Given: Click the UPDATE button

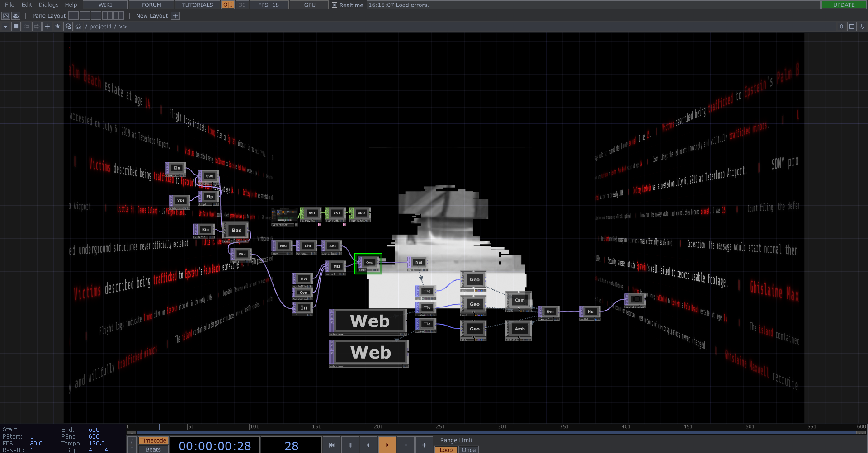Looking at the screenshot, I should (x=844, y=5).
